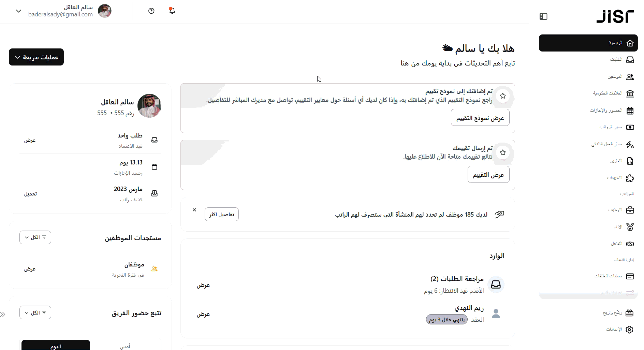Select the اليوم (Today) tab
Image resolution: width=644 pixels, height=350 pixels.
[x=56, y=346]
